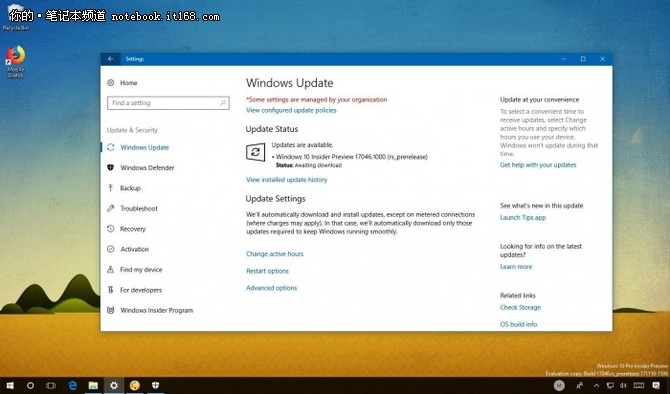Click the Recovery clock icon
The height and width of the screenshot is (394, 670).
point(111,229)
